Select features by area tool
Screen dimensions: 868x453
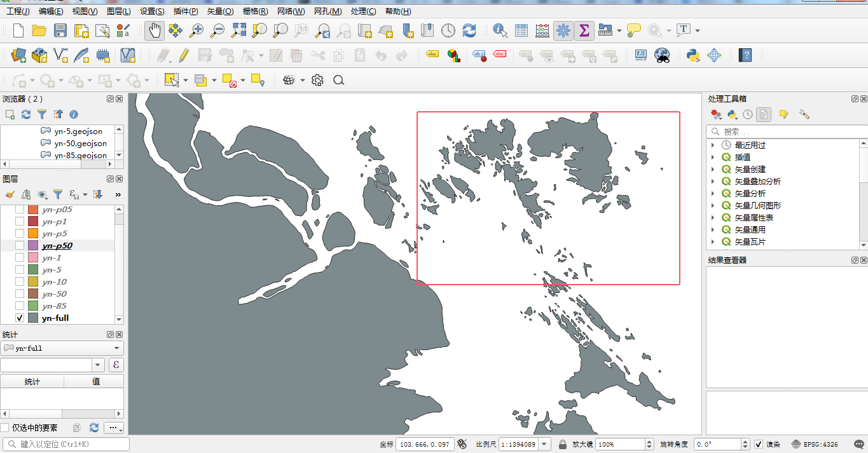(x=171, y=80)
